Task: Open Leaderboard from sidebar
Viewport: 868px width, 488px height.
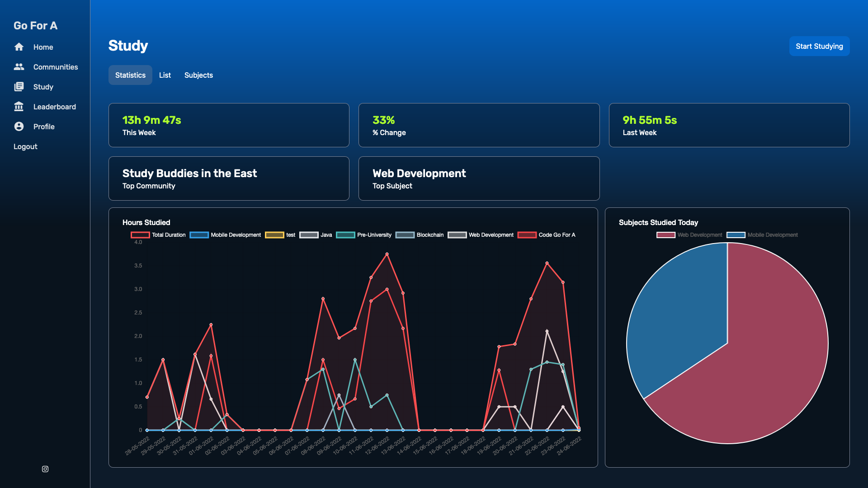Action: coord(55,107)
